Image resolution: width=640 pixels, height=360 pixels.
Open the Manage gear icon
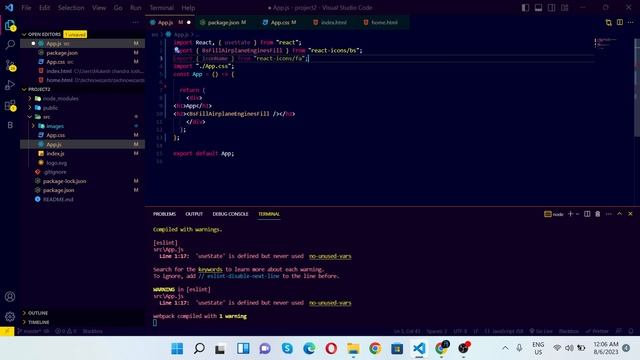tap(10, 316)
